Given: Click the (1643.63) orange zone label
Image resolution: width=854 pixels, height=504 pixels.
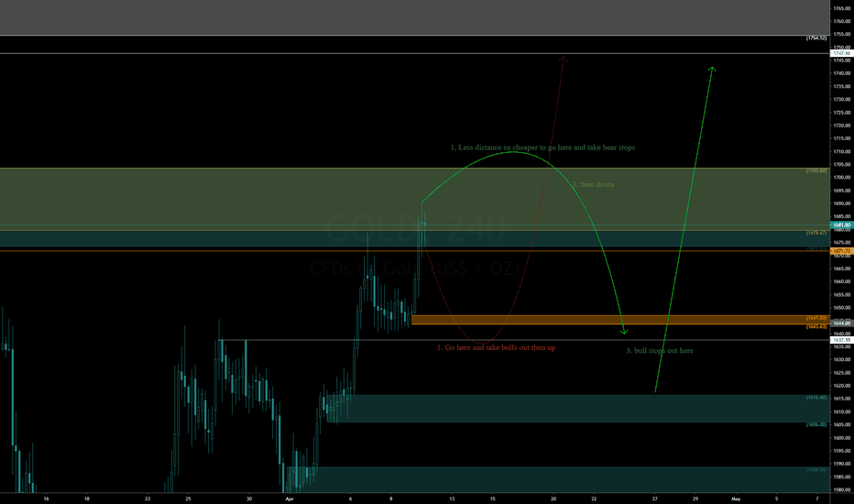Looking at the screenshot, I should (816, 326).
